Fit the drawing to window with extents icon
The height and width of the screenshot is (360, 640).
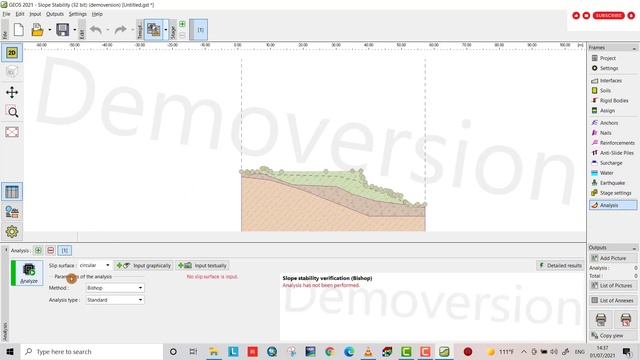(12, 132)
